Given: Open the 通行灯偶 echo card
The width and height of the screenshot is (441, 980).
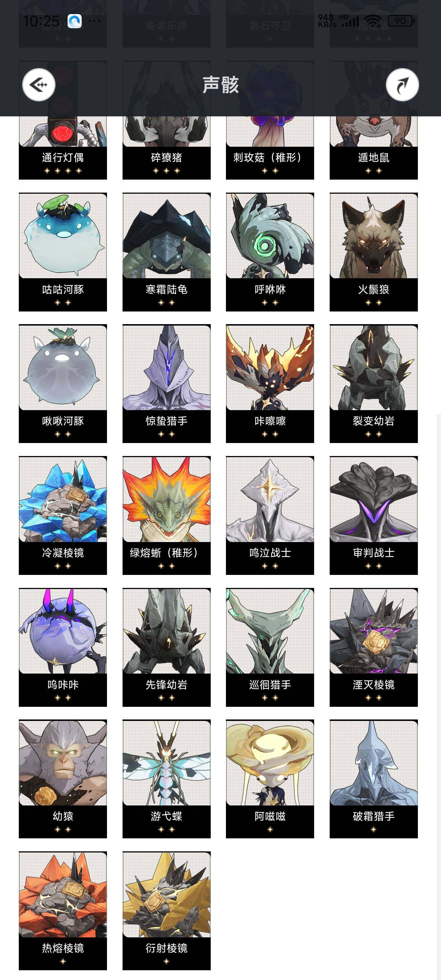Looking at the screenshot, I should click(63, 148).
